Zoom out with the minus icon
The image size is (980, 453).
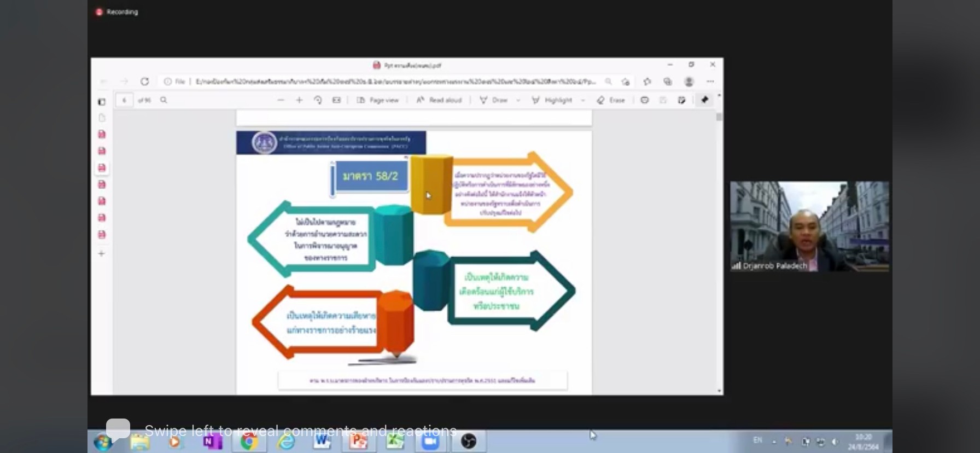[281, 100]
